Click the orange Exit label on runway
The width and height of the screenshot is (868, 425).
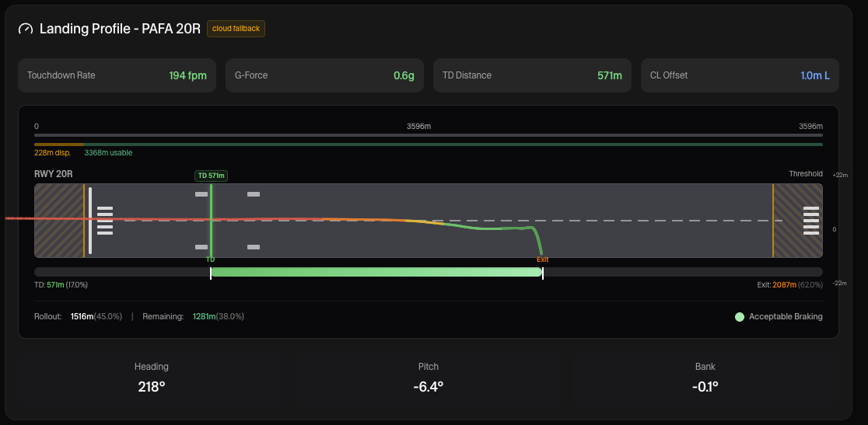[543, 260]
